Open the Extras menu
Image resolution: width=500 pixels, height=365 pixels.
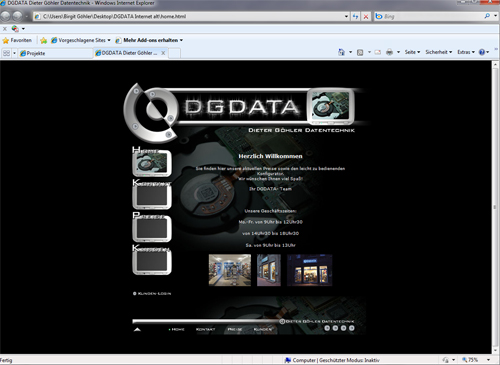(466, 52)
